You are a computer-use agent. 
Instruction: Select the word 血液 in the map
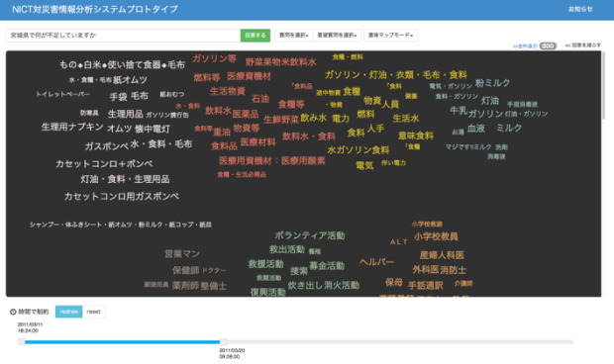pos(476,129)
